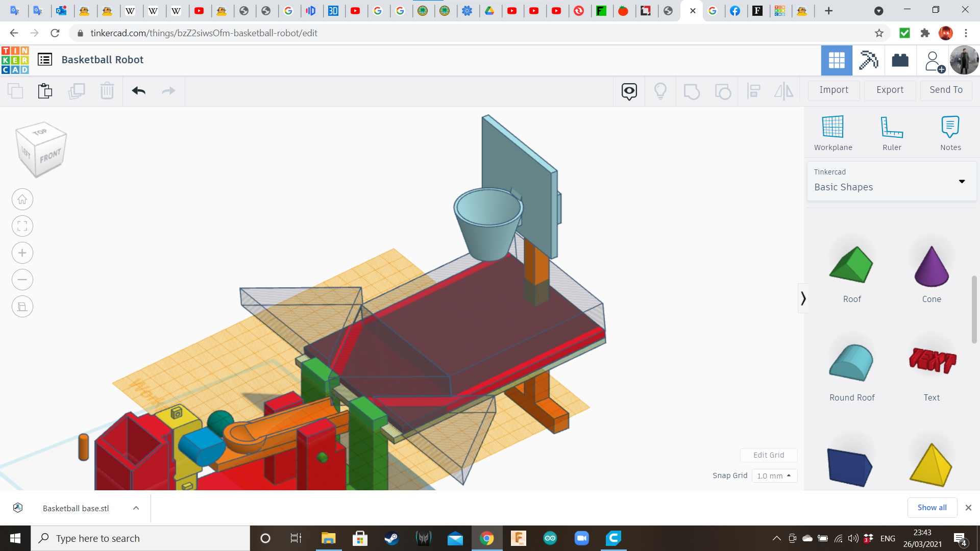The height and width of the screenshot is (551, 980).
Task: Click the Home view button
Action: 22,199
